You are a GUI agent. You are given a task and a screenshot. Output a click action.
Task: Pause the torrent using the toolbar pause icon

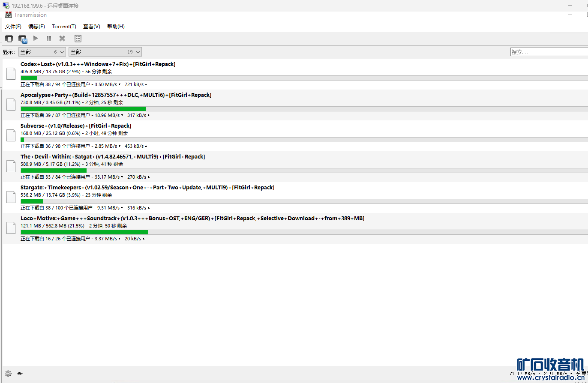click(49, 39)
